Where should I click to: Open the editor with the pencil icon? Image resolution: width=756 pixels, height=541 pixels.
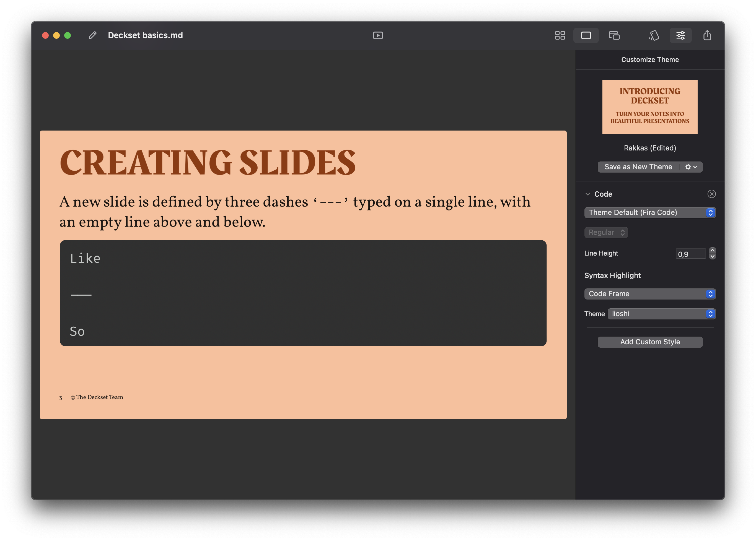click(92, 35)
